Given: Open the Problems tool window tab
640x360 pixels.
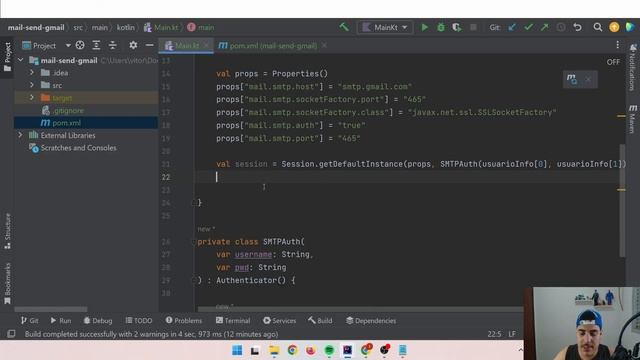Looking at the screenshot, I should pos(184,321).
